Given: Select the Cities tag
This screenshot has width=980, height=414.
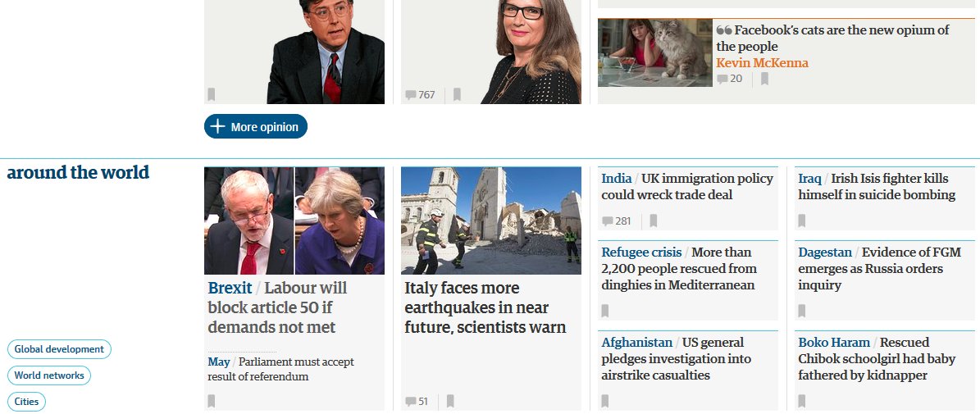Looking at the screenshot, I should pyautogui.click(x=27, y=402).
